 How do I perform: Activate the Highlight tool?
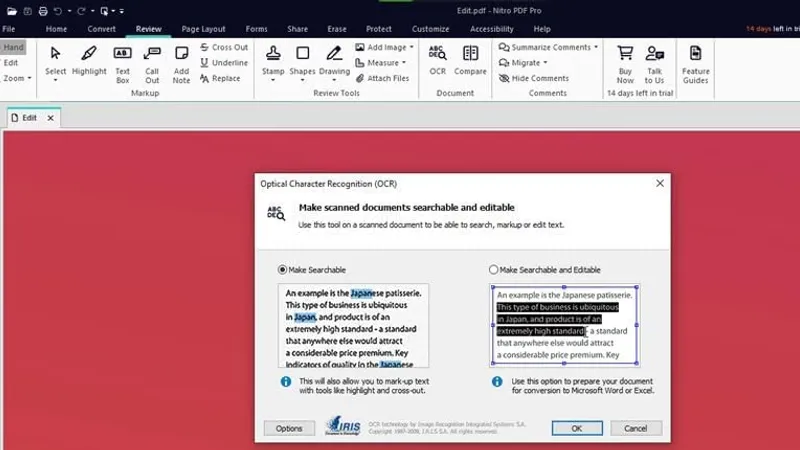click(89, 61)
